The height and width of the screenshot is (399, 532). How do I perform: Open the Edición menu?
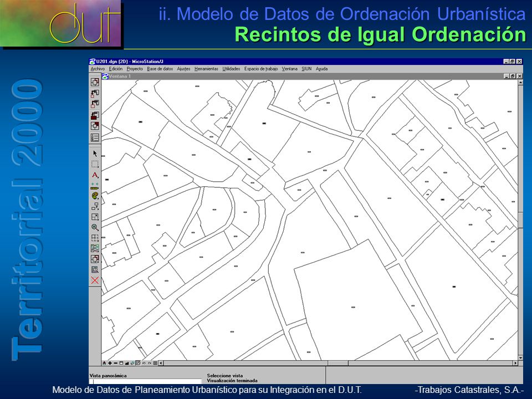(116, 69)
